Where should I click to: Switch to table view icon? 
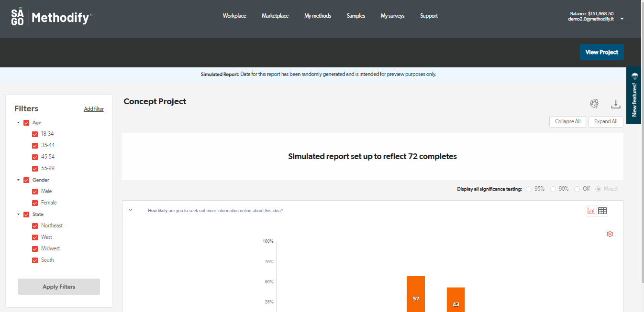point(602,211)
